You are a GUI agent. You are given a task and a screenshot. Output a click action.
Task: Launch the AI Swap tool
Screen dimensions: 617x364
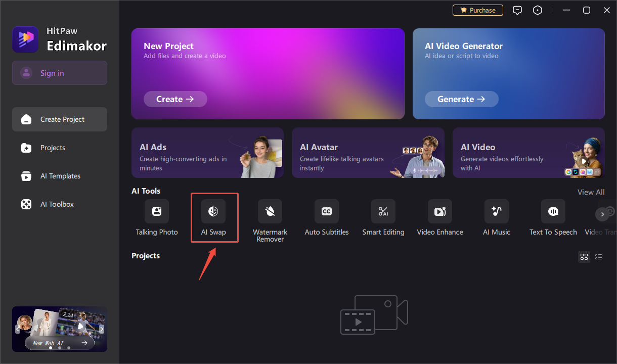click(x=213, y=218)
